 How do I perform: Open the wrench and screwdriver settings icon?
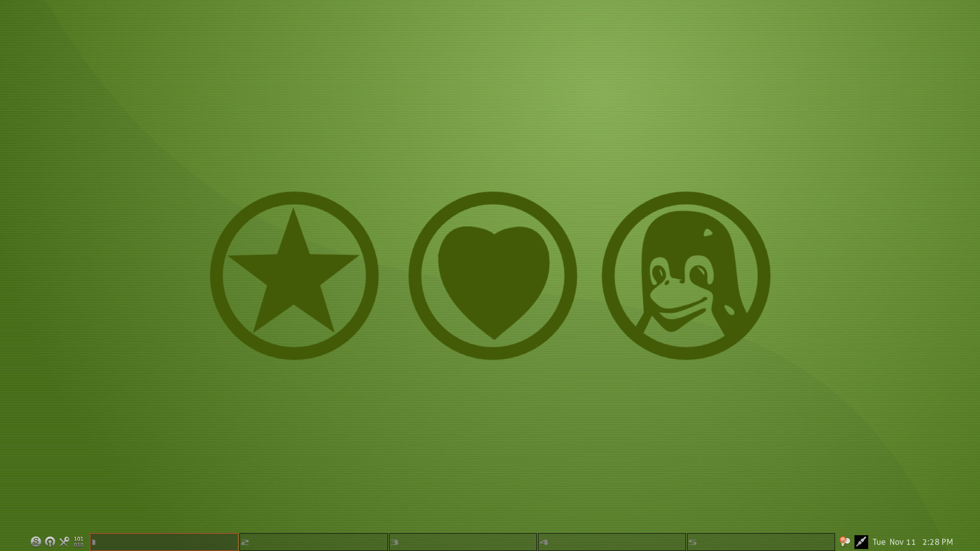click(x=64, y=542)
